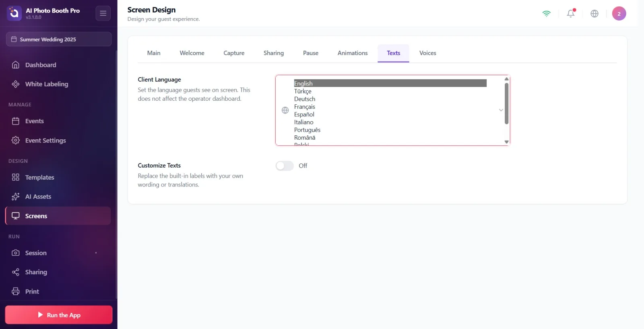Screen dimensions: 644x329
Task: Select Deutsch in the language list
Action: (x=390, y=99)
